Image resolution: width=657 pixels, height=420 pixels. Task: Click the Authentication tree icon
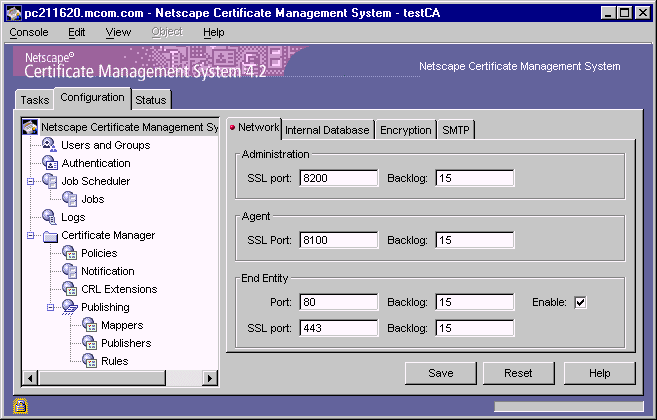(50, 163)
